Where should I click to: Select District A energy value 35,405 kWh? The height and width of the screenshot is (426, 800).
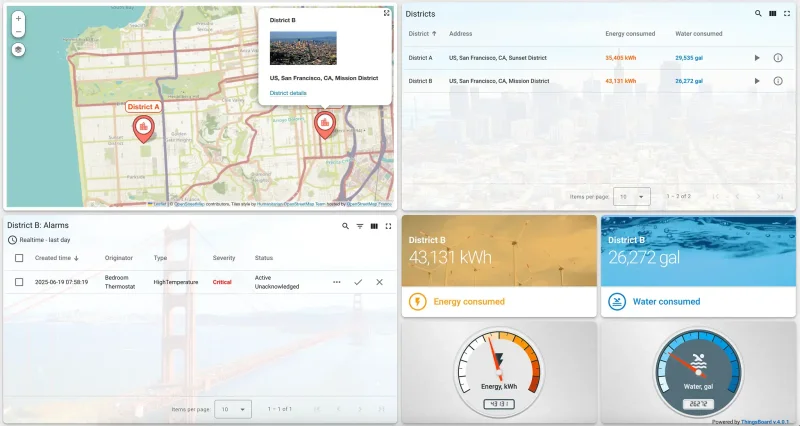(x=620, y=58)
